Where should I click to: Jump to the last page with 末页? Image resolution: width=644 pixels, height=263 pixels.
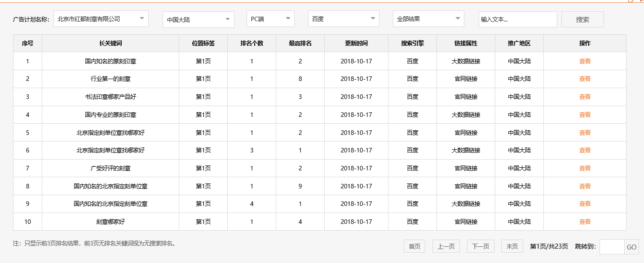(x=512, y=246)
